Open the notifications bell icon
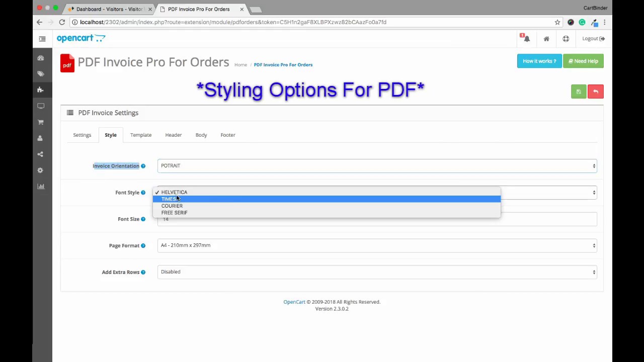Image resolution: width=644 pixels, height=362 pixels. click(x=526, y=39)
